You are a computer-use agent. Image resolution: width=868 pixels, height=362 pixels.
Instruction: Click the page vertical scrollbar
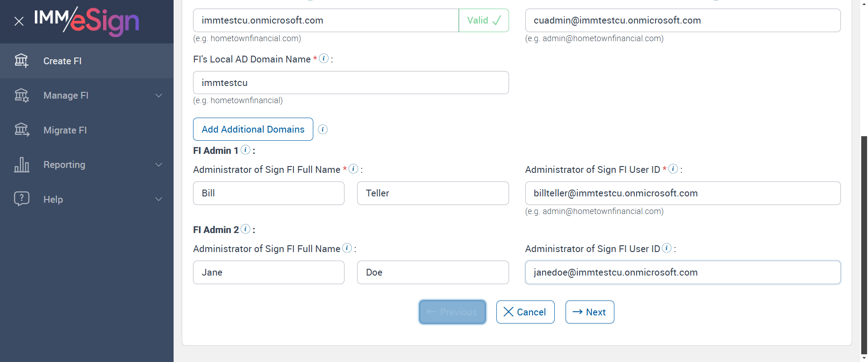[x=864, y=244]
